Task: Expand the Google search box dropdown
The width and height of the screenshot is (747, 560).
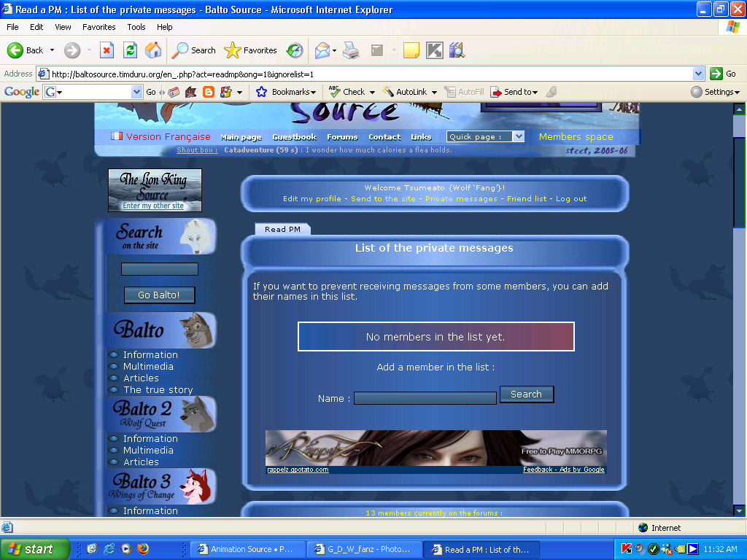Action: 136,92
